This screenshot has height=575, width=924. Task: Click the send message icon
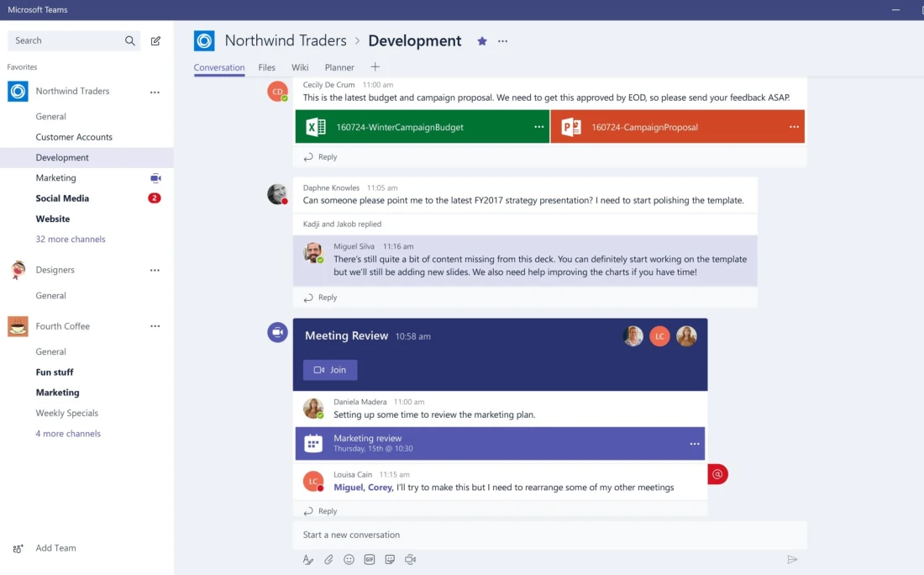tap(791, 559)
